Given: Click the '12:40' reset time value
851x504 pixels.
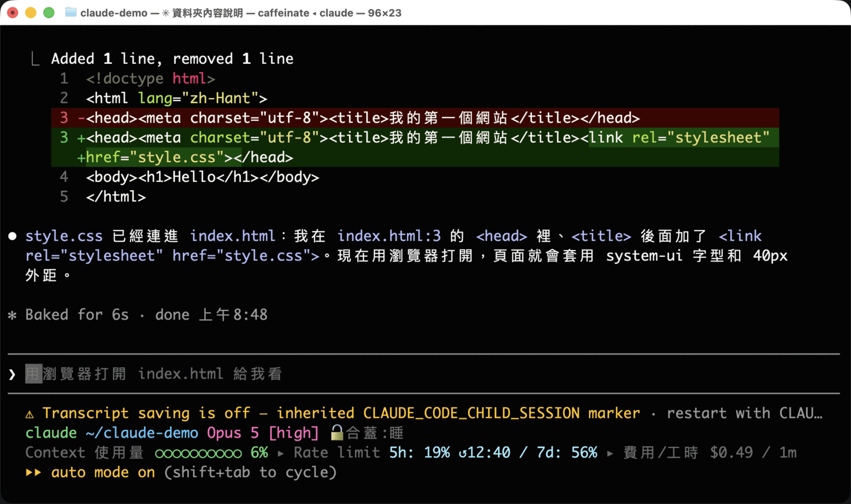Looking at the screenshot, I should click(x=489, y=452).
